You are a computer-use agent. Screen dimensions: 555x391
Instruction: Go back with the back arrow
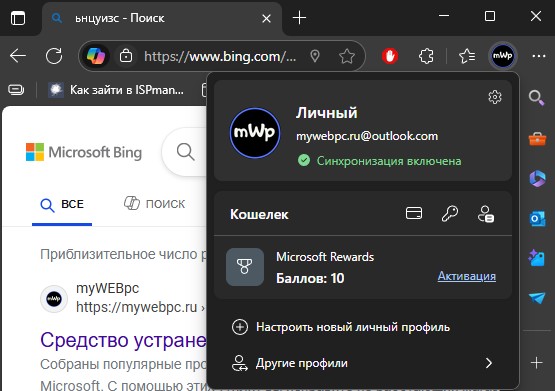pos(18,56)
